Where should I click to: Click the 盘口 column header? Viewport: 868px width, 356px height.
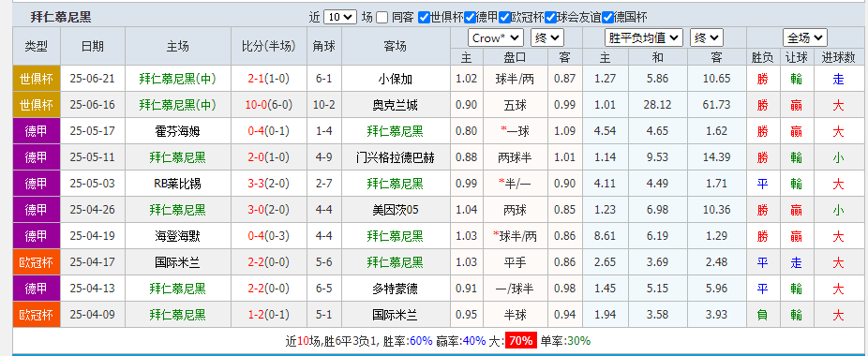[x=515, y=57]
